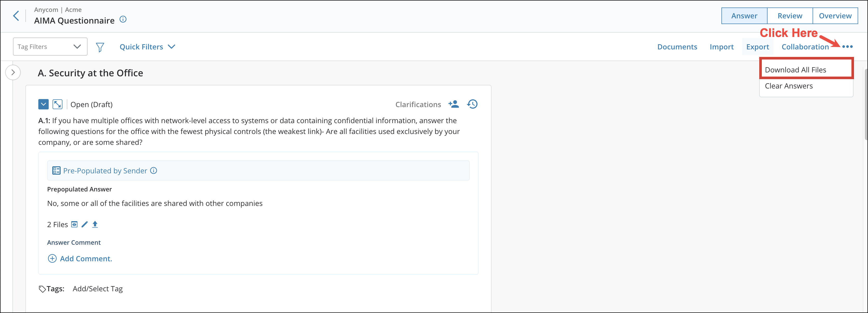Open the Tag Filters dropdown
The image size is (868, 313).
click(x=50, y=47)
